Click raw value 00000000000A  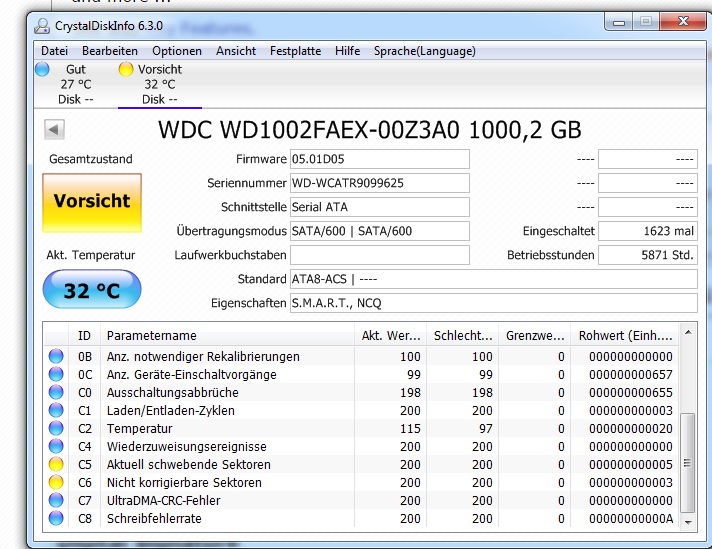(630, 519)
